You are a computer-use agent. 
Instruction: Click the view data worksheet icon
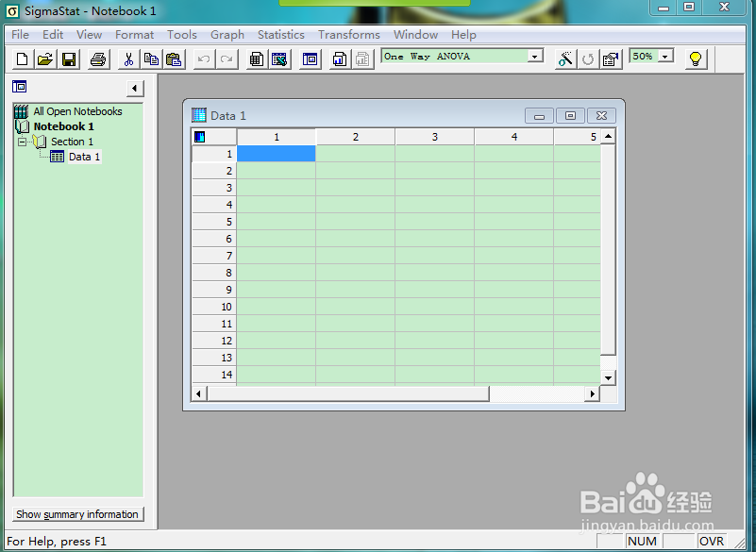click(x=257, y=59)
